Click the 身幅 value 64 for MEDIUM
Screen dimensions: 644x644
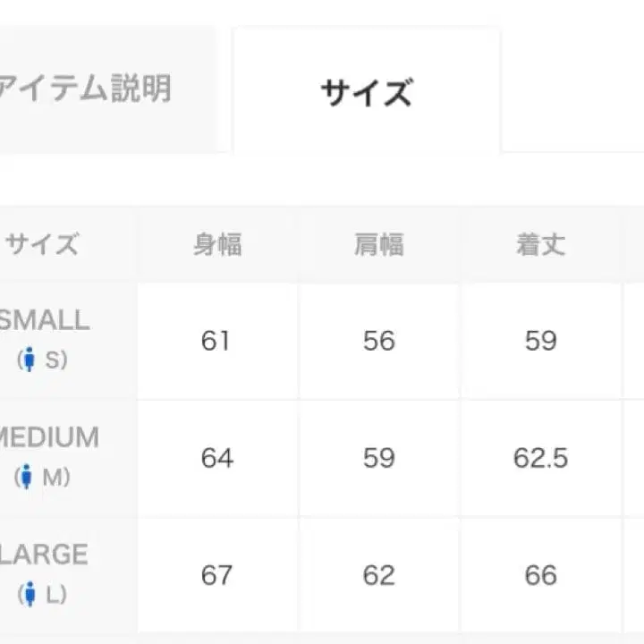click(x=216, y=458)
